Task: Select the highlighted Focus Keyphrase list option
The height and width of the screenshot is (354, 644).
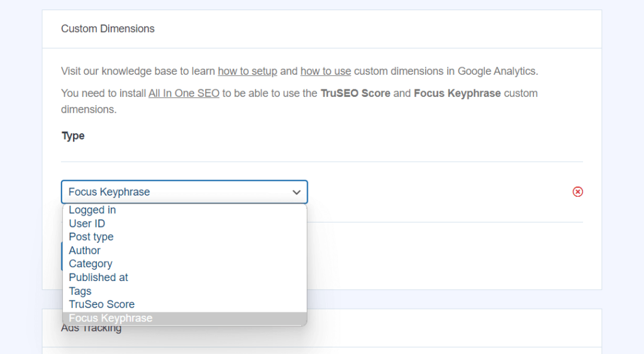Action: [x=111, y=318]
